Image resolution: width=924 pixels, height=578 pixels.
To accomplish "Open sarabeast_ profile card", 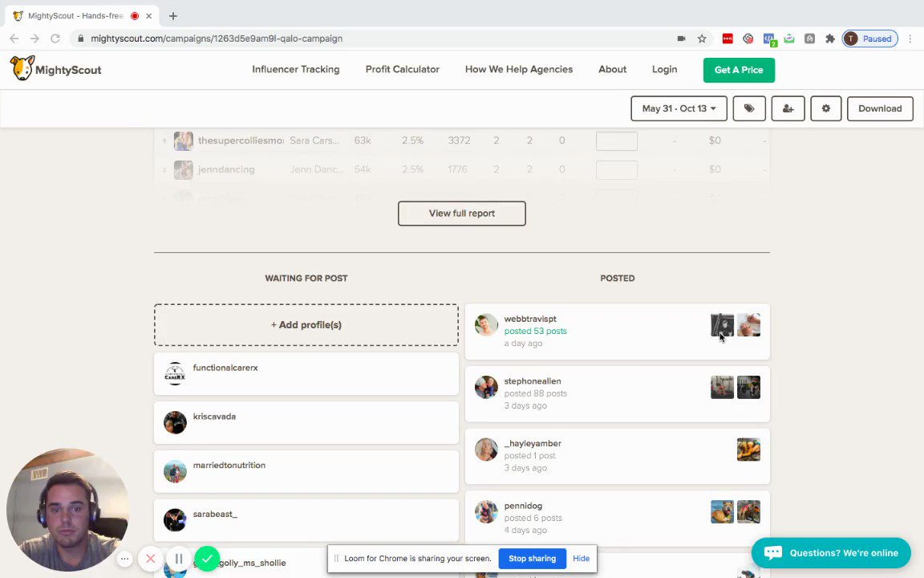I will [x=306, y=520].
